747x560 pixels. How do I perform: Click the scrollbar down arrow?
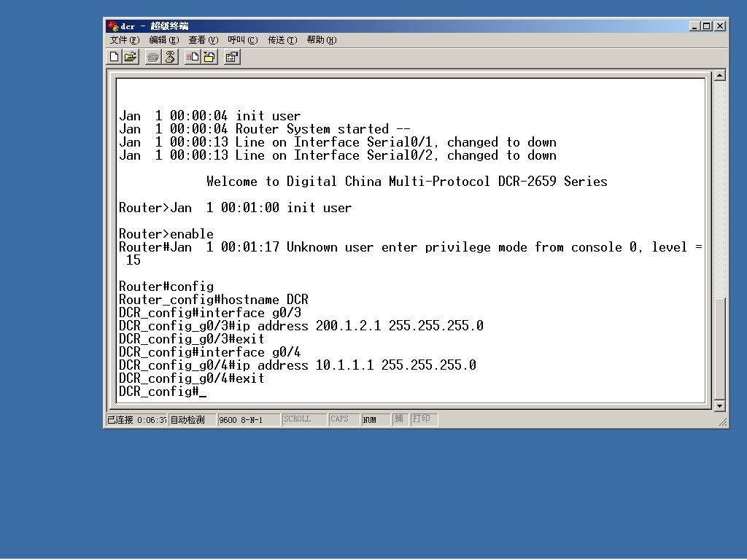click(719, 405)
